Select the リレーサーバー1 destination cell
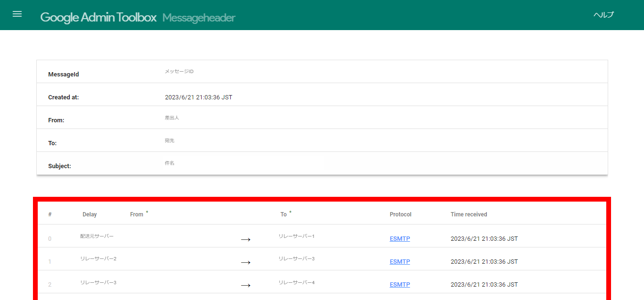Viewport: 644px width, 300px height. 297,236
